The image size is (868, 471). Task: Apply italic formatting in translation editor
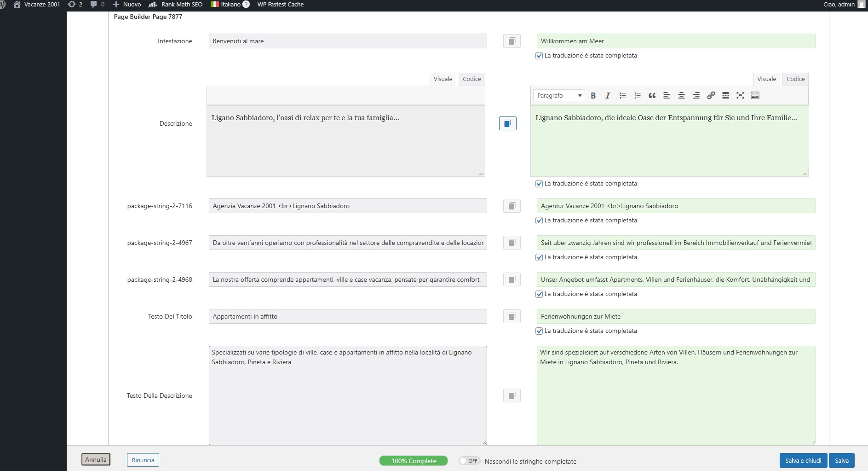coord(608,95)
